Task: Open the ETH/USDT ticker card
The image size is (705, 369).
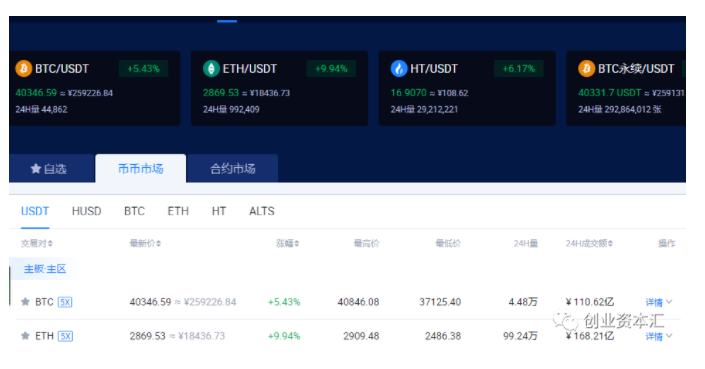Action: [x=279, y=88]
